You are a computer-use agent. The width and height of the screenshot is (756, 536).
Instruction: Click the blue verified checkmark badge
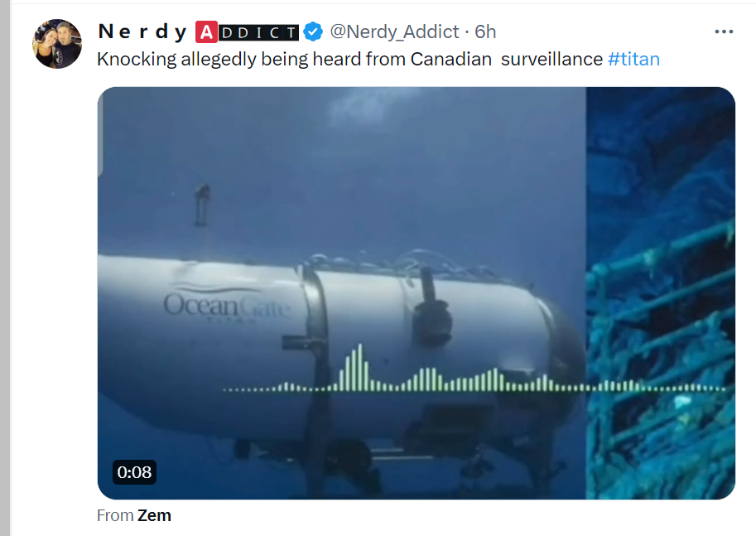(313, 31)
